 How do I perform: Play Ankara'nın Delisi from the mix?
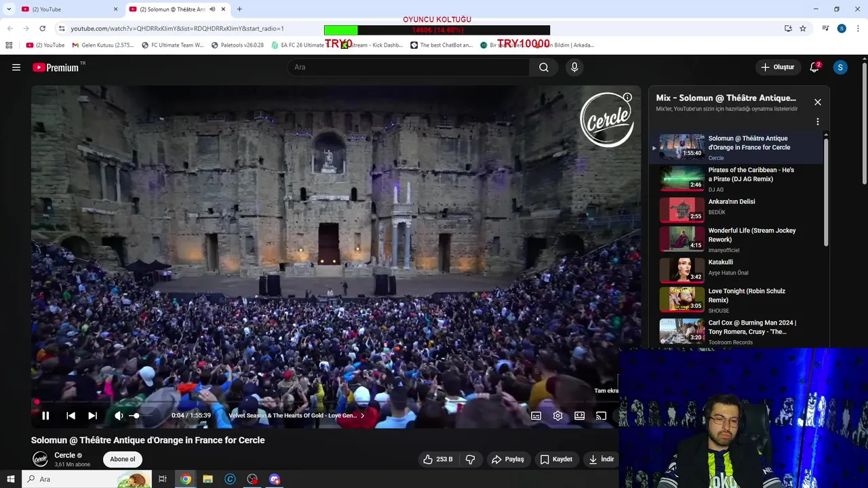coord(739,209)
